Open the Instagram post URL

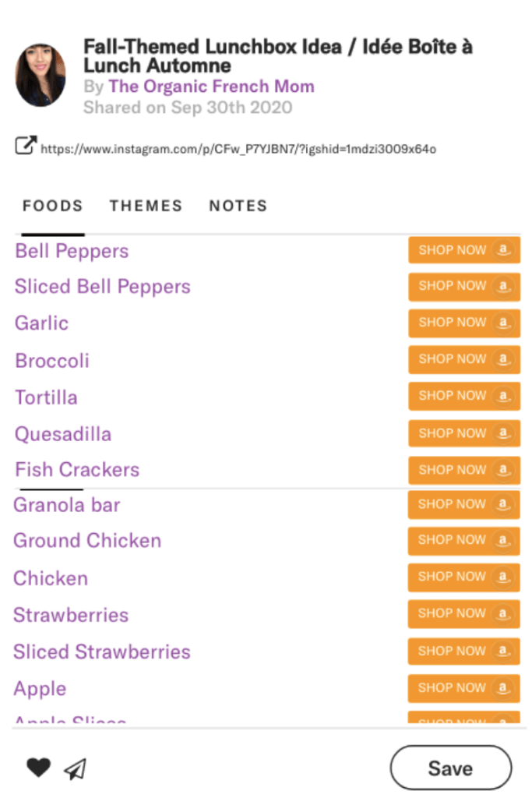coord(238,148)
